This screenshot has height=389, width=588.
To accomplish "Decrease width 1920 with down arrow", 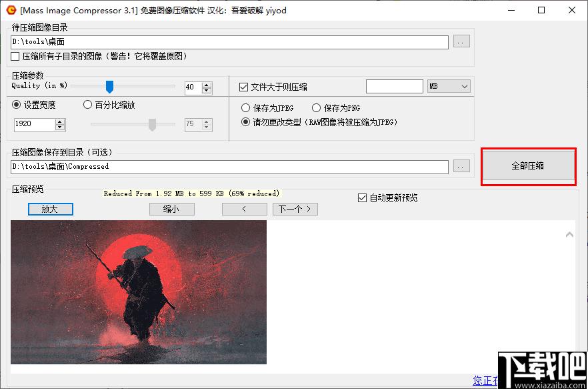I will [x=60, y=127].
